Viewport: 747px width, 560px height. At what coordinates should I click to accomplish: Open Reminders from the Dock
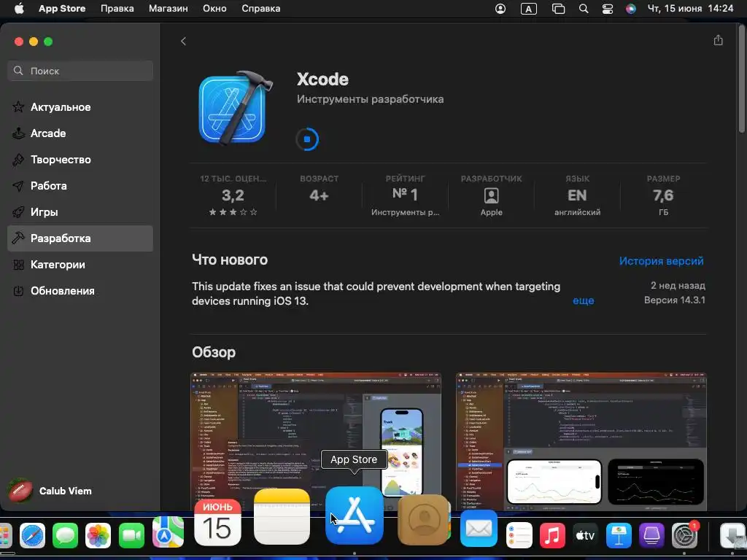point(519,534)
